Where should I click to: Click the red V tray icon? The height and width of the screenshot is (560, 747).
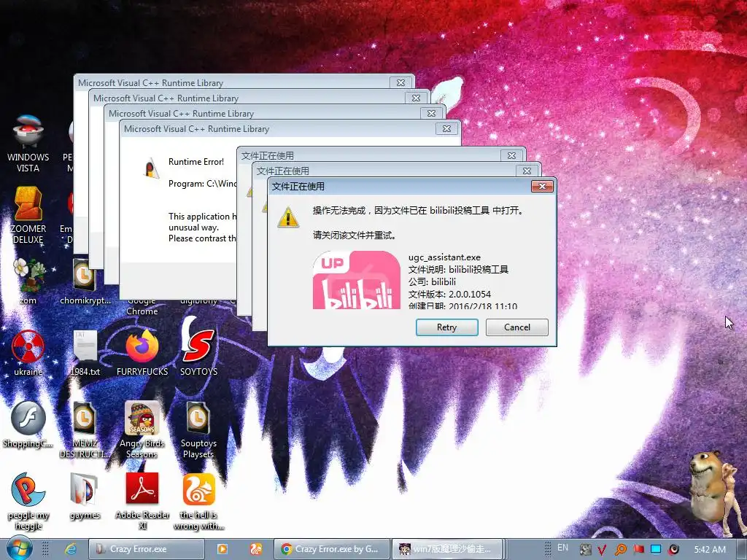pos(602,550)
